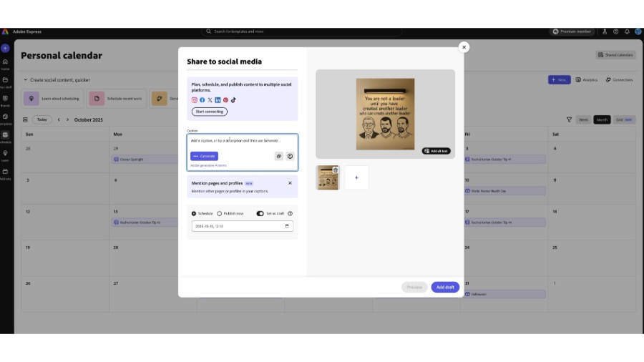Image resolution: width=644 pixels, height=362 pixels.
Task: Open the World Mental Health Day event
Action: 504,191
